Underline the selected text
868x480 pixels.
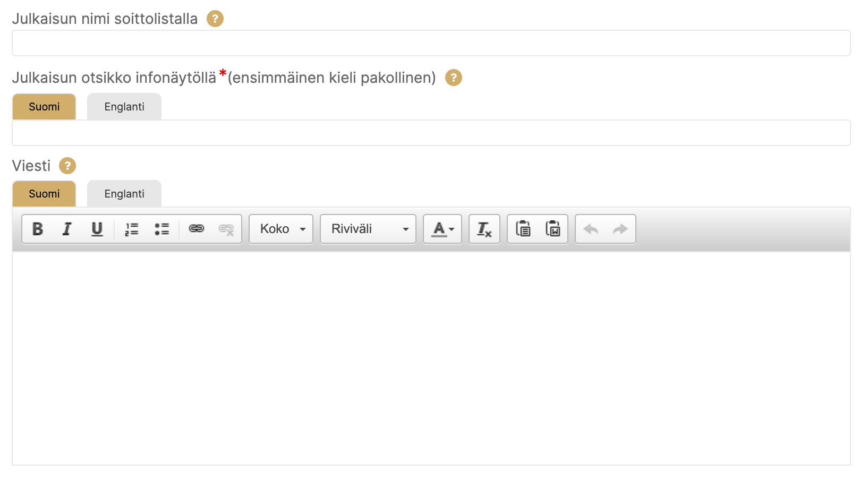pos(97,229)
